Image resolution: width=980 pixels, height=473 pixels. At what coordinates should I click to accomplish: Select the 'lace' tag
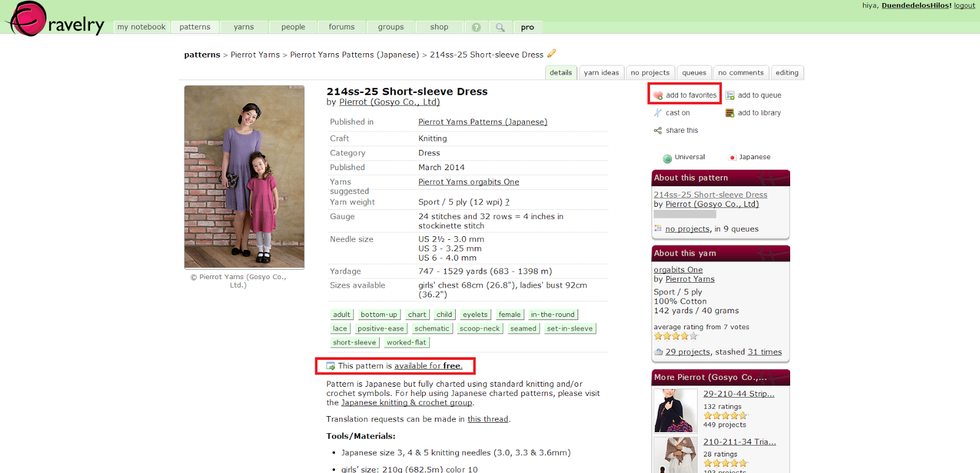tap(340, 329)
